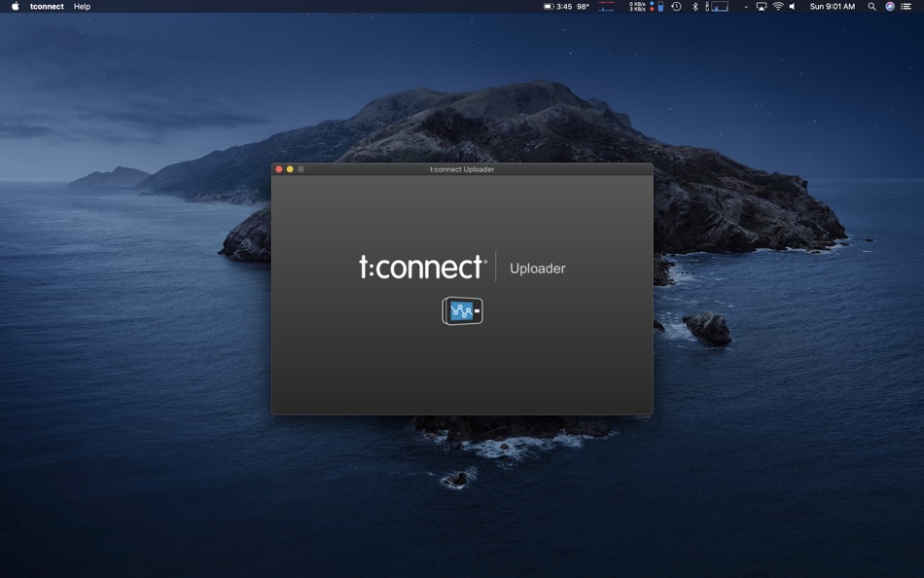
Task: Click the pump device icon in Uploader window
Action: click(463, 310)
